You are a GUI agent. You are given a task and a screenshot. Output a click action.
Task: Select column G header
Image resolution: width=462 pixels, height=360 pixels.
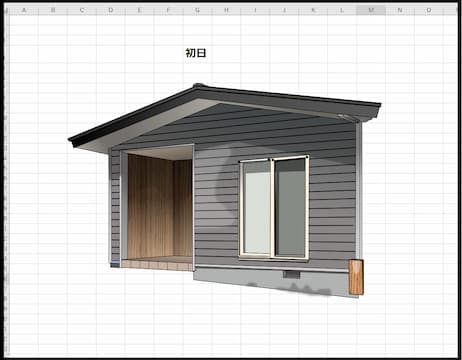tap(197, 10)
